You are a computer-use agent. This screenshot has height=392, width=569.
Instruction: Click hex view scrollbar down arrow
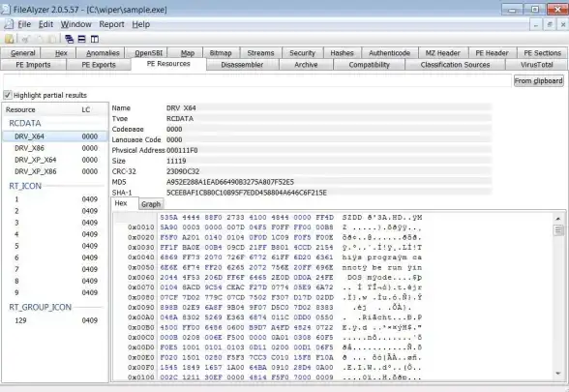[558, 374]
